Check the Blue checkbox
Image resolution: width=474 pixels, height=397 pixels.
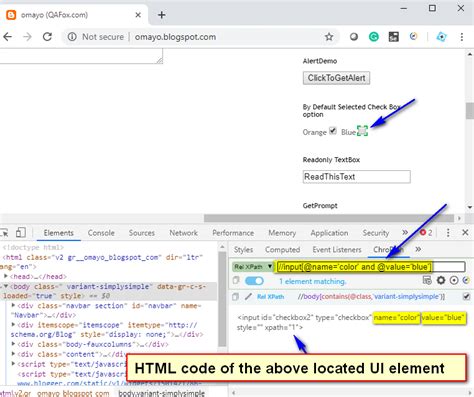(362, 131)
